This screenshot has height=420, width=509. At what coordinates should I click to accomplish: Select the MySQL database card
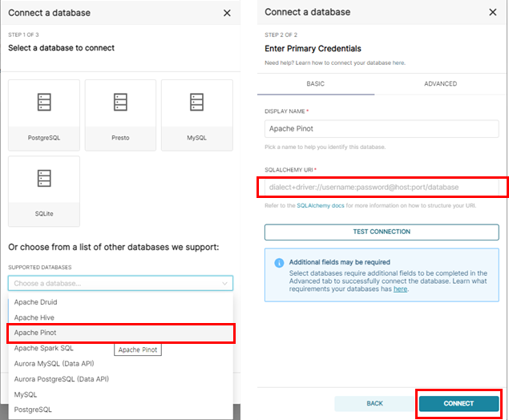[x=197, y=115]
